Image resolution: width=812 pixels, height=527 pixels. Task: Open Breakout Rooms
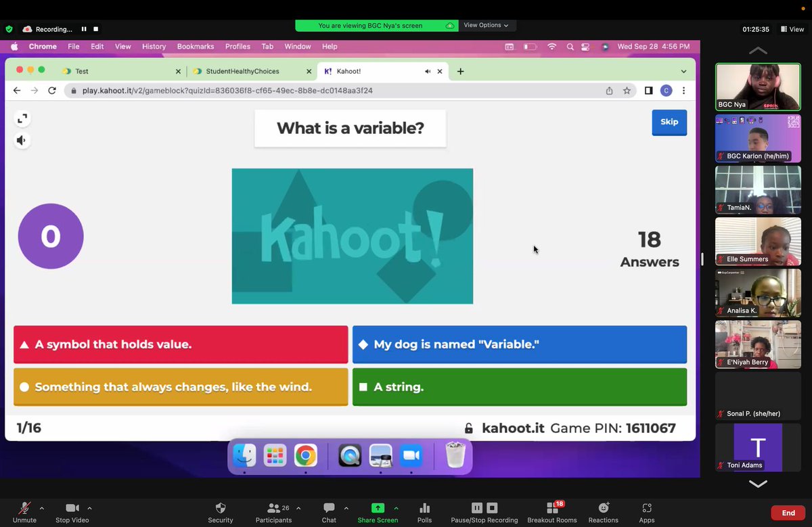tap(552, 513)
